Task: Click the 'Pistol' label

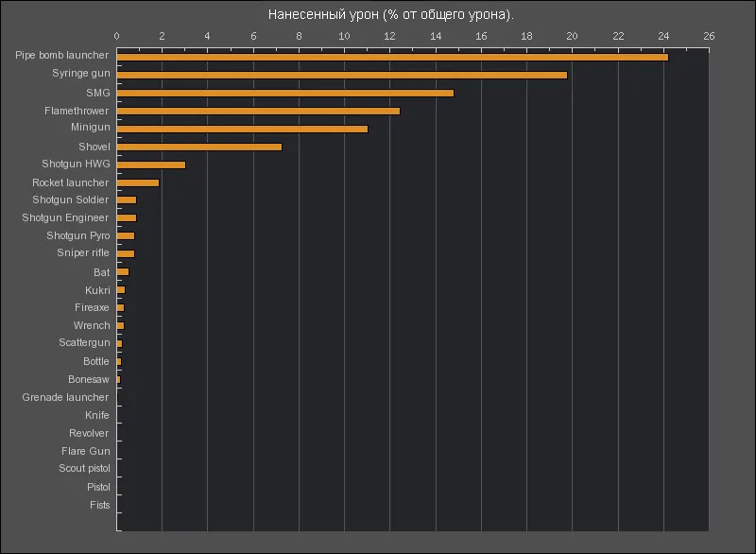Action: coord(98,487)
